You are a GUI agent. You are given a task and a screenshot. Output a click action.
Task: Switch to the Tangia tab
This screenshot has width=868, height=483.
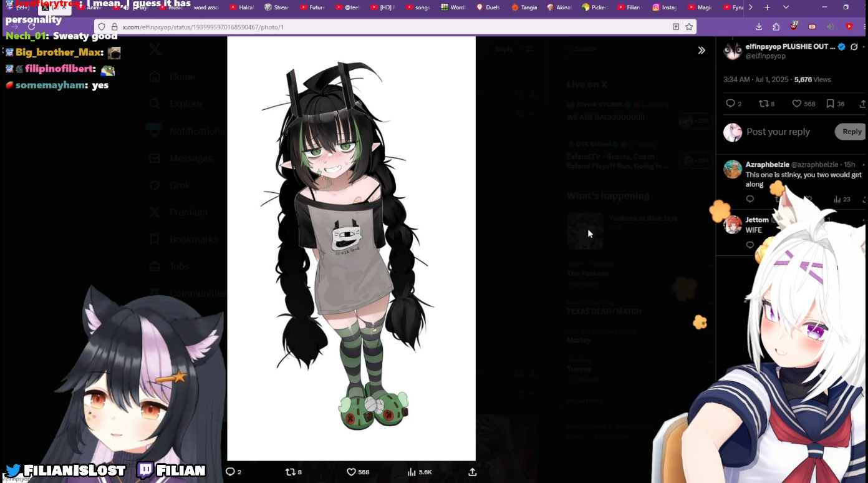click(524, 7)
